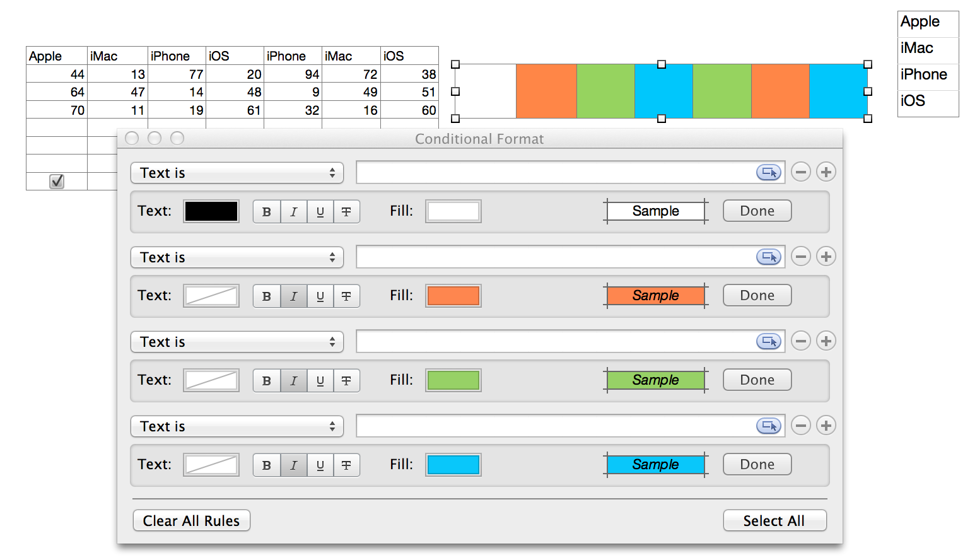Viewport: 970px width, 560px height.
Task: Toggle underline in the orange-fill rule
Action: click(320, 296)
